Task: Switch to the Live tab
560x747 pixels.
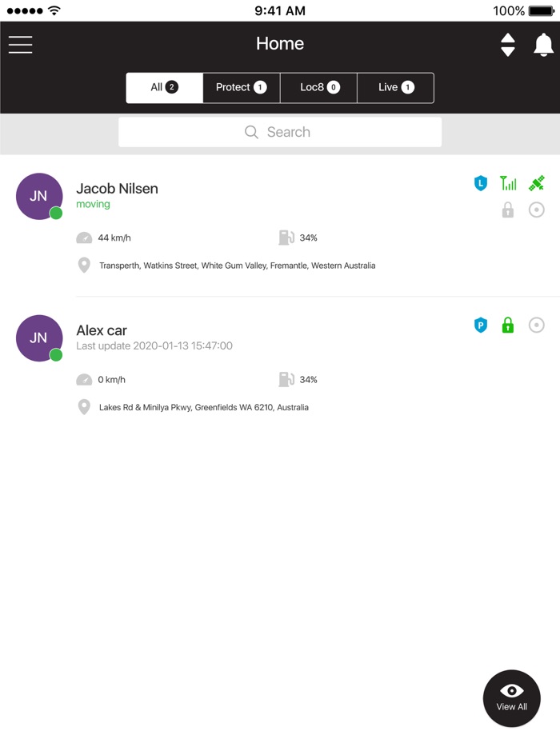Action: [396, 88]
